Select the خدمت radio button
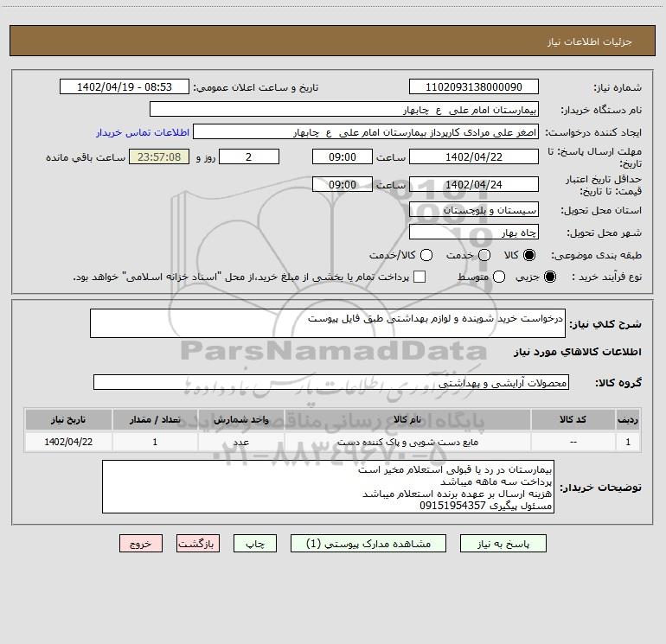Viewport: 666px width, 644px height. point(484,255)
